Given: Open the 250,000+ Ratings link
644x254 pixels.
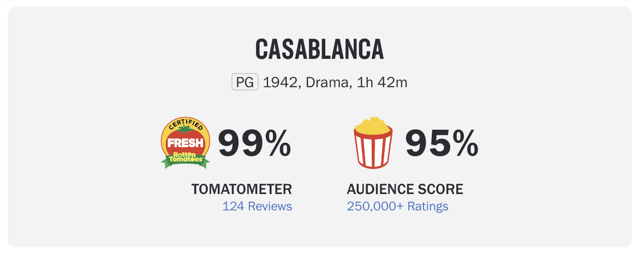Looking at the screenshot, I should click(x=397, y=206).
